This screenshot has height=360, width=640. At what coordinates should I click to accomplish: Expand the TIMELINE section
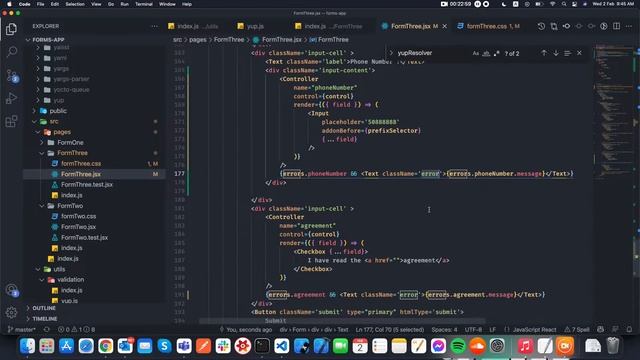click(x=45, y=319)
